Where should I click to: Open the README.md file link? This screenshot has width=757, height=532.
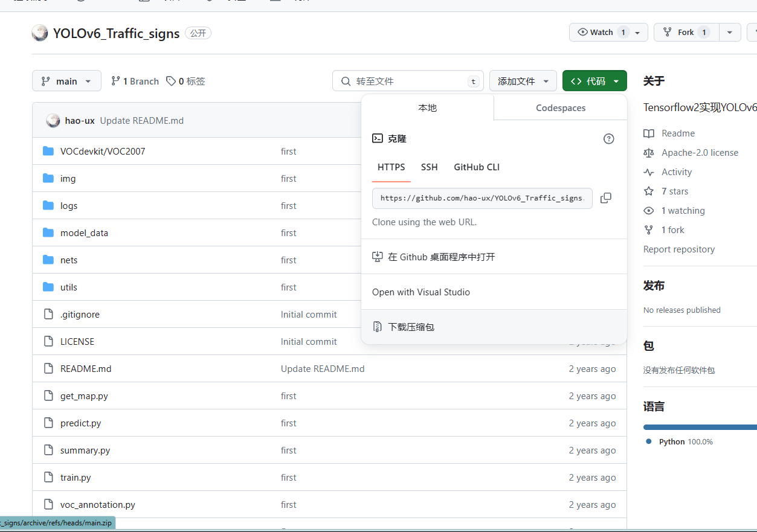click(x=86, y=368)
